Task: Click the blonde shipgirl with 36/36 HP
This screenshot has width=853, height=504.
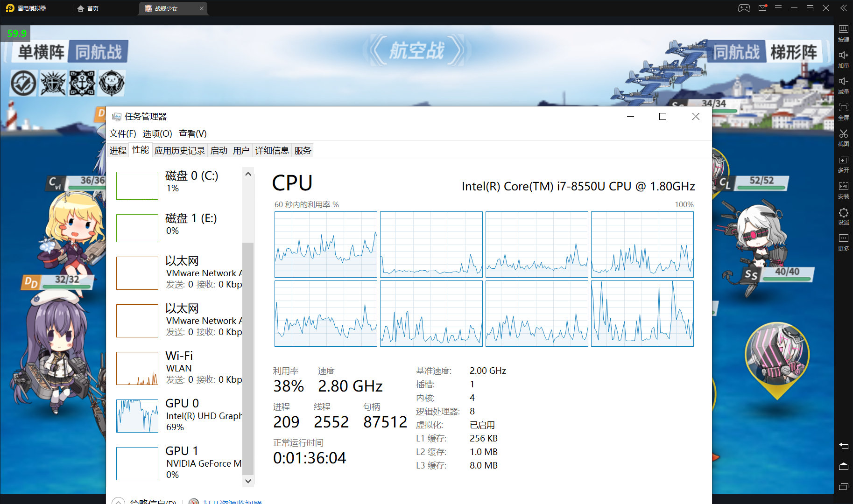Action: (75, 233)
